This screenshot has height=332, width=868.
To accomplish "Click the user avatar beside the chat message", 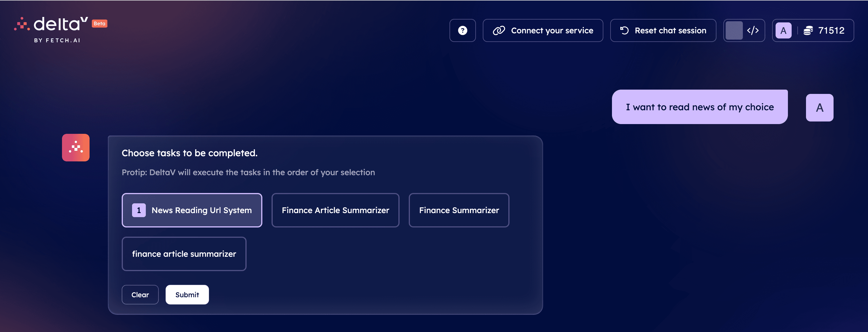I will tap(819, 107).
